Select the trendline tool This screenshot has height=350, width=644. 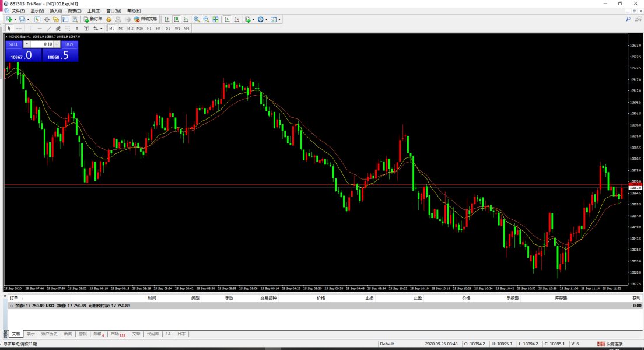[49, 29]
